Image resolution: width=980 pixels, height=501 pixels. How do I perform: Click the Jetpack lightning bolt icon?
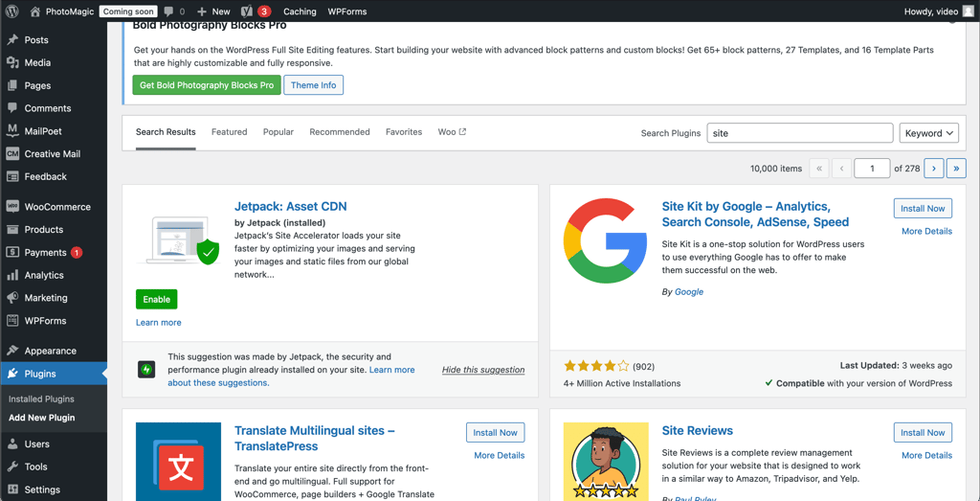click(x=146, y=370)
